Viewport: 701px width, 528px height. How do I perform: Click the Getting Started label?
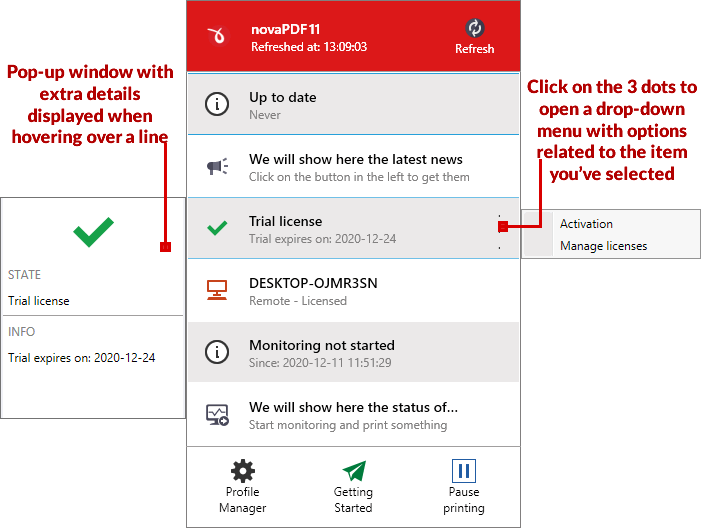click(353, 500)
